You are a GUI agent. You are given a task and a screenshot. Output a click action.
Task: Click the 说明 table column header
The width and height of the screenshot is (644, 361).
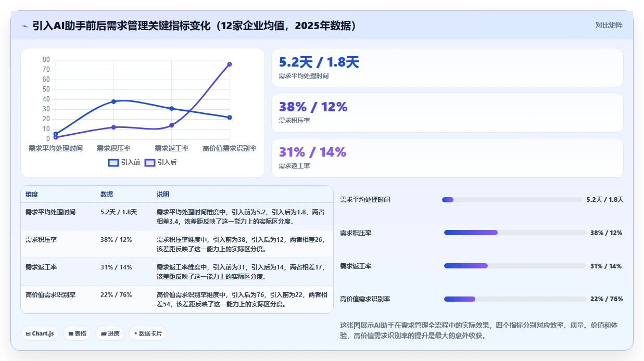point(163,195)
